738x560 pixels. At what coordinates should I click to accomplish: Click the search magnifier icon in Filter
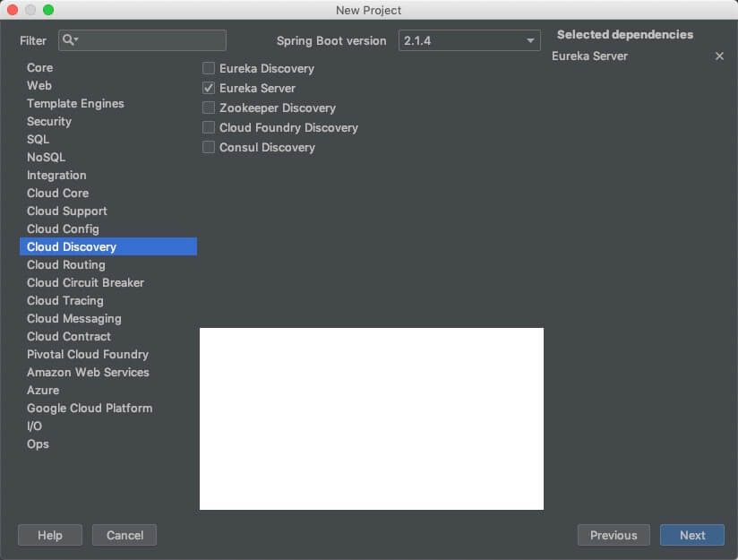click(x=69, y=40)
